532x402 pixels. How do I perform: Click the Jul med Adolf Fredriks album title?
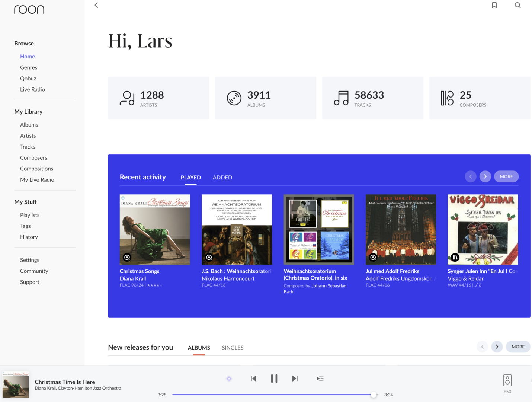tap(392, 271)
